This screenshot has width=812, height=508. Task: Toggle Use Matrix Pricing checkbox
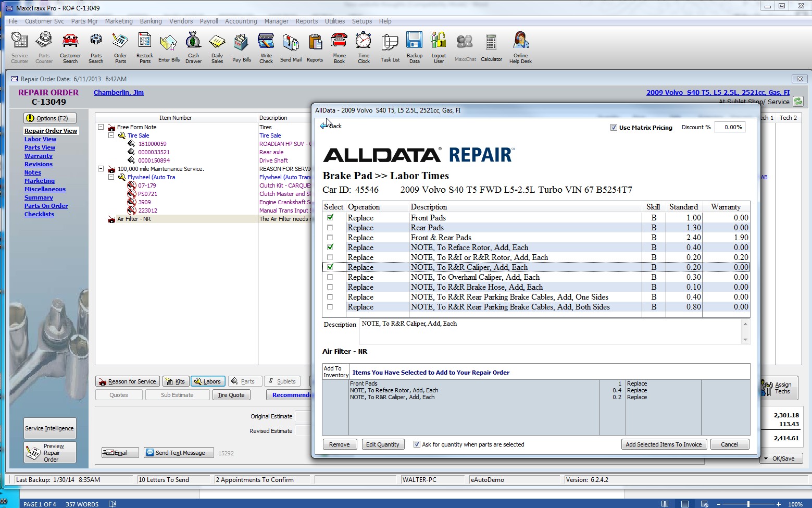(614, 127)
